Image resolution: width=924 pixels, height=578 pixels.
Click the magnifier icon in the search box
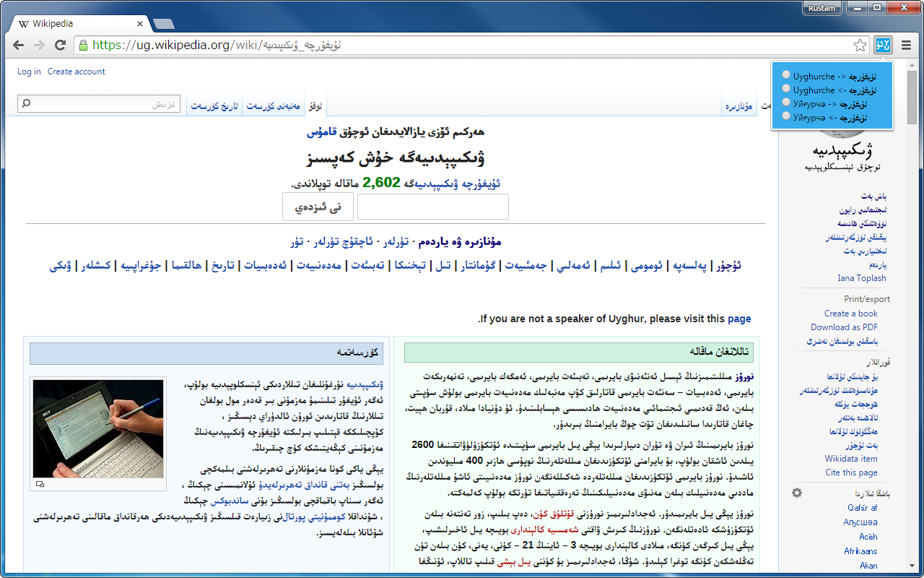pyautogui.click(x=25, y=103)
